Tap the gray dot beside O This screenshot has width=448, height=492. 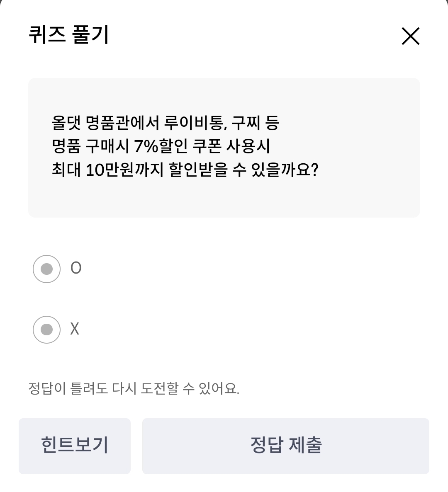pos(46,269)
